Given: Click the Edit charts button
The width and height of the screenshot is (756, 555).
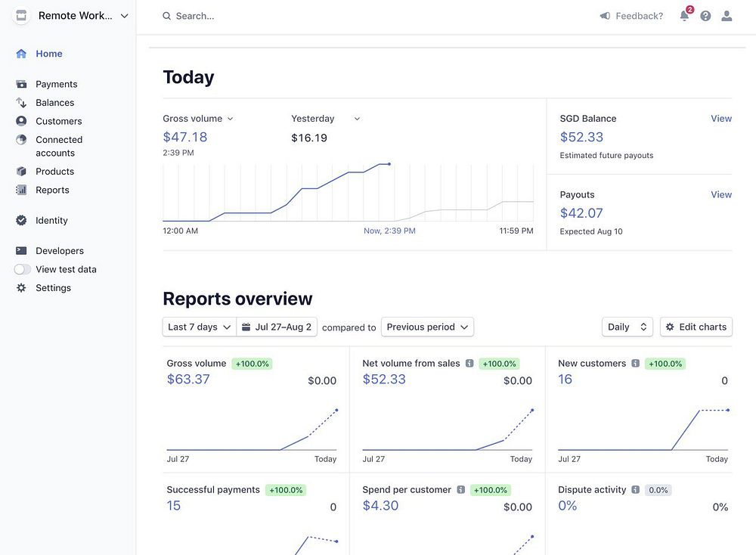Looking at the screenshot, I should (696, 327).
